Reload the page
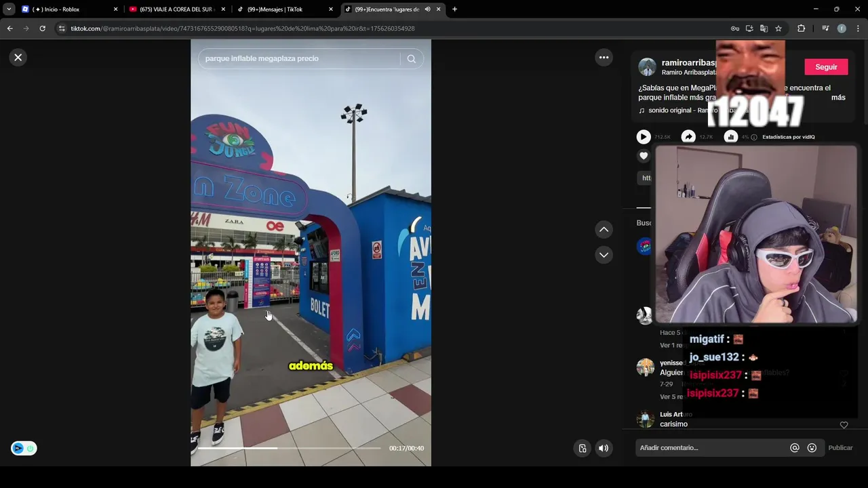 [42, 28]
